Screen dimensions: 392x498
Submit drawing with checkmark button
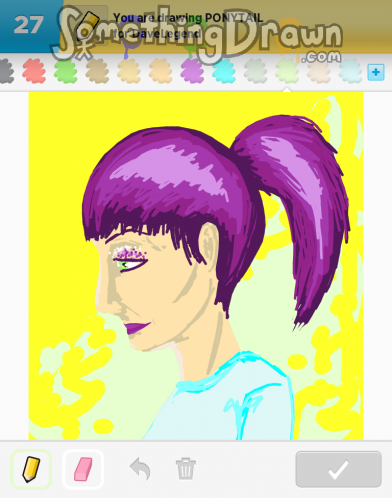click(x=338, y=469)
